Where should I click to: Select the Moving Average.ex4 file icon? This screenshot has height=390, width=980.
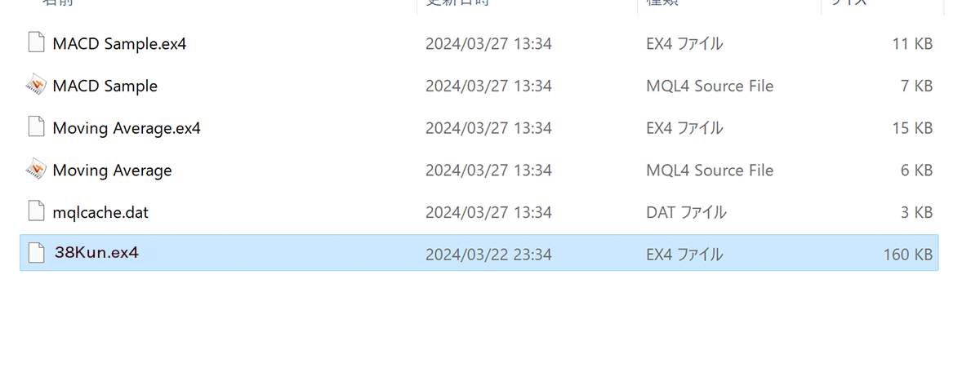[35, 127]
